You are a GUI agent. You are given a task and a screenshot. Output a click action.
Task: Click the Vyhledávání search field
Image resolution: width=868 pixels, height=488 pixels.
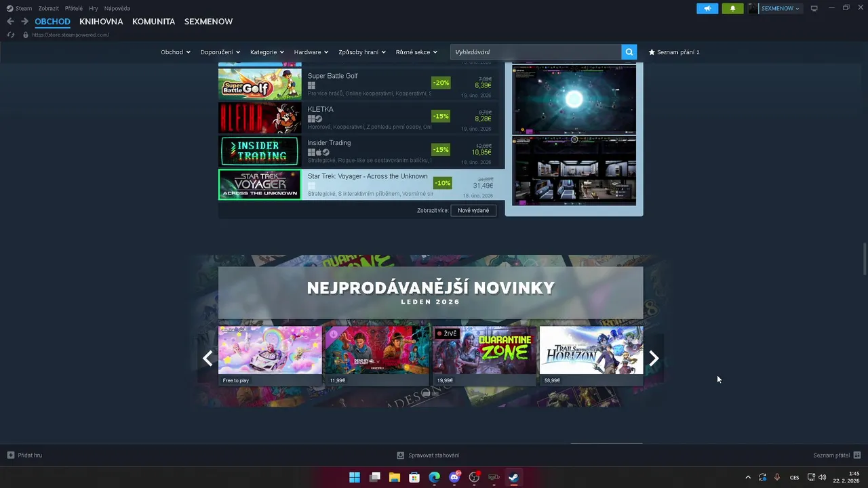click(x=536, y=52)
